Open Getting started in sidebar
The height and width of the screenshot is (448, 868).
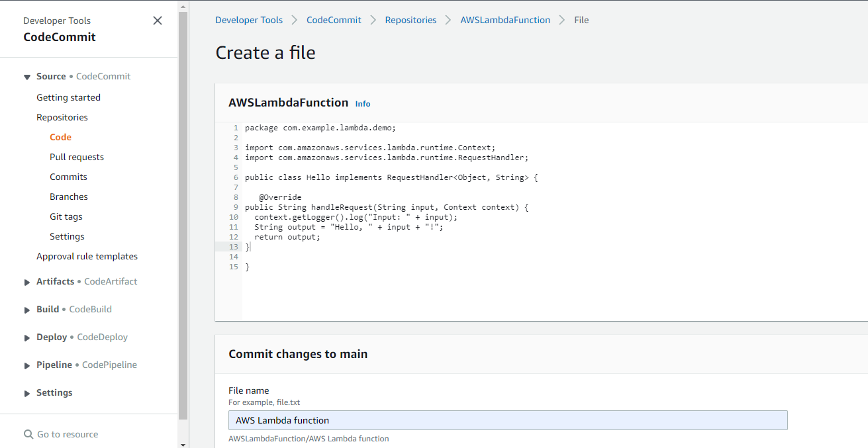[x=68, y=97]
